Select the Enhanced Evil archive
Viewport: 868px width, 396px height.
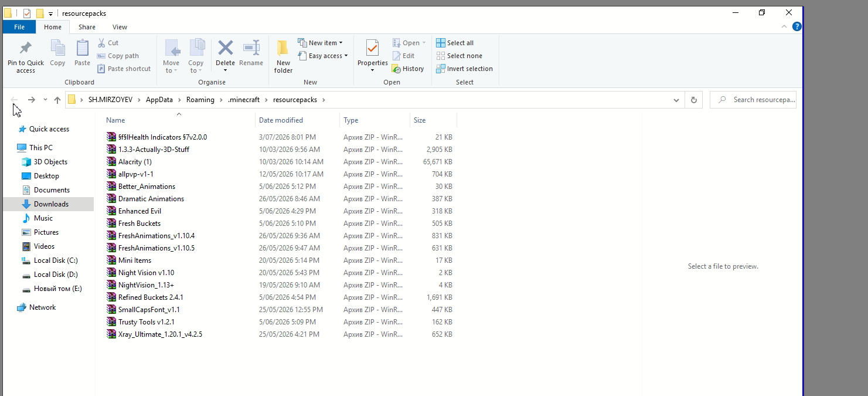point(139,211)
